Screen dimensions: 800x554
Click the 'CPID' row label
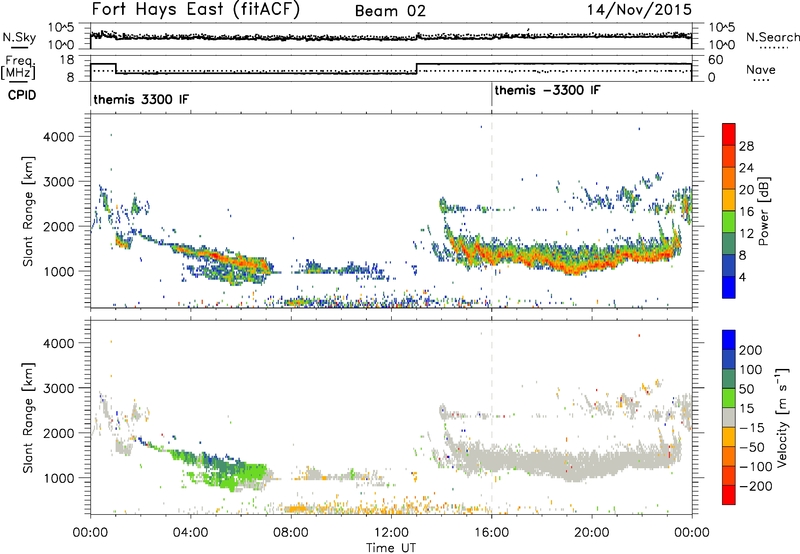pyautogui.click(x=22, y=95)
